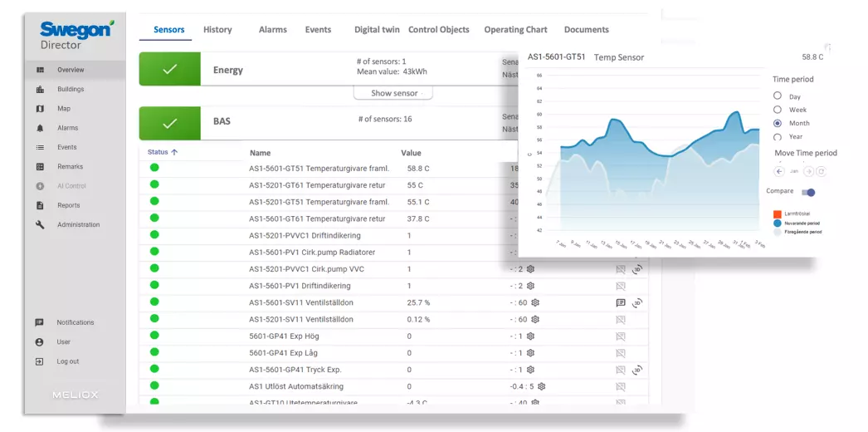The height and width of the screenshot is (432, 868).
Task: Click the Notifications icon in sidebar
Action: tap(39, 322)
